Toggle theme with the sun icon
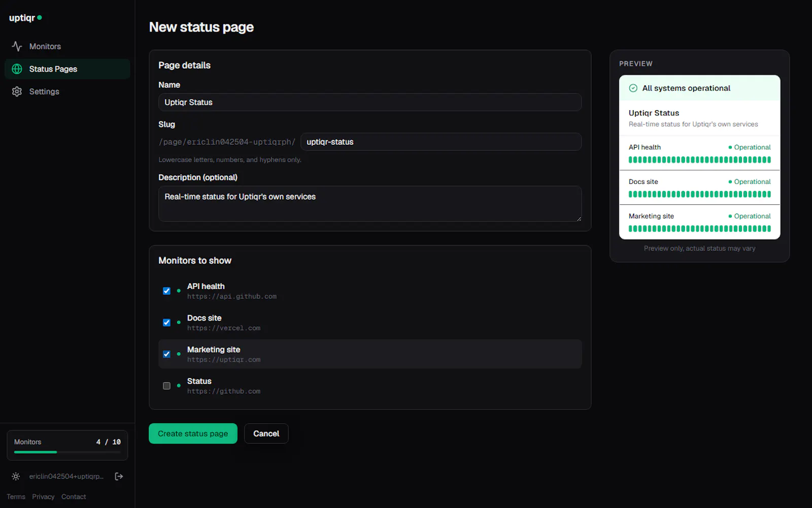The height and width of the screenshot is (508, 812). pos(16,477)
